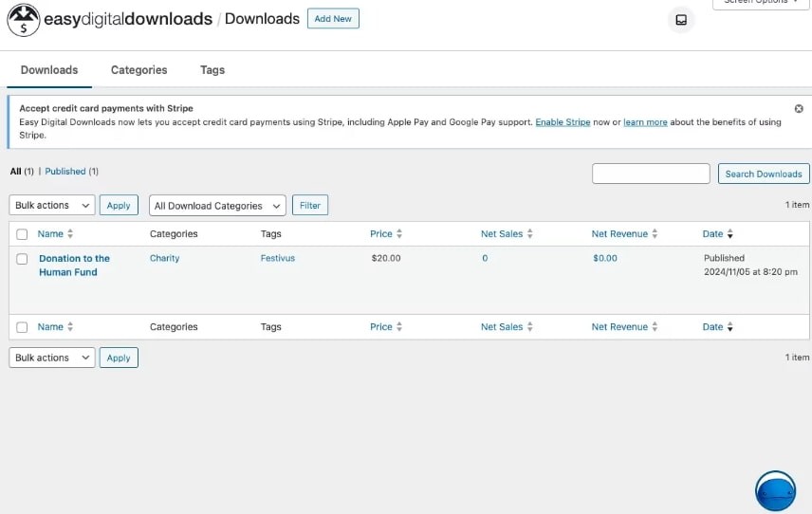Viewport: 812px width, 514px height.
Task: Switch to the Categories tab
Action: (138, 70)
